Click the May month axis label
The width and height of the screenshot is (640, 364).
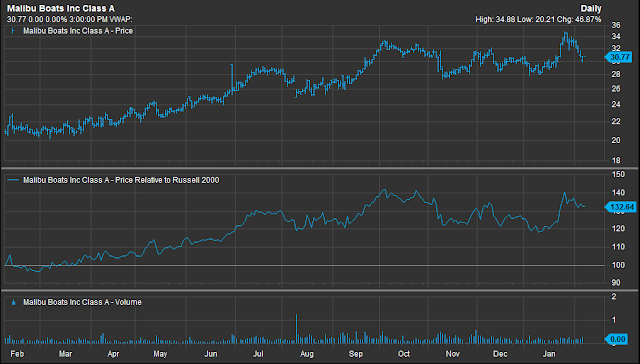click(x=160, y=354)
